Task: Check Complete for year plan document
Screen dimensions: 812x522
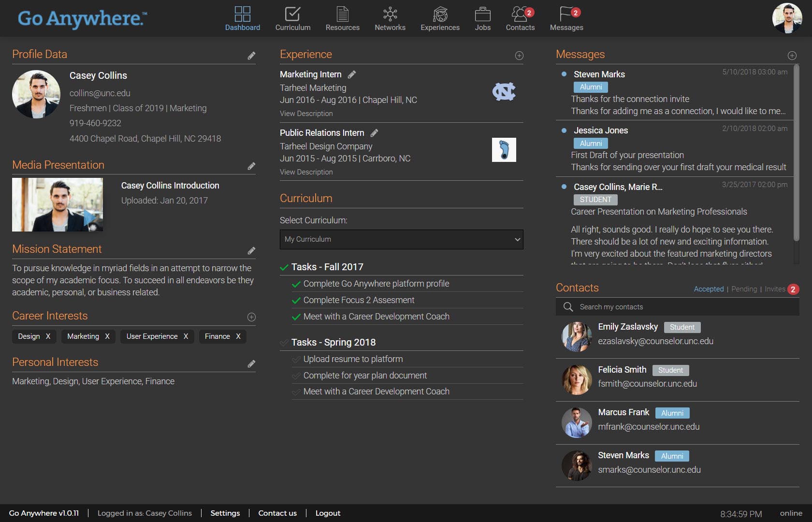Action: click(x=296, y=376)
